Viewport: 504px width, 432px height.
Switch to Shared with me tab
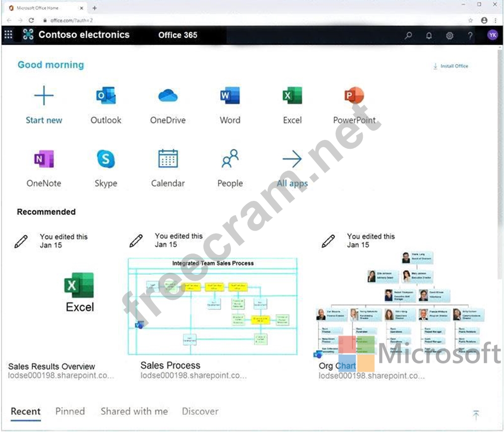(134, 411)
